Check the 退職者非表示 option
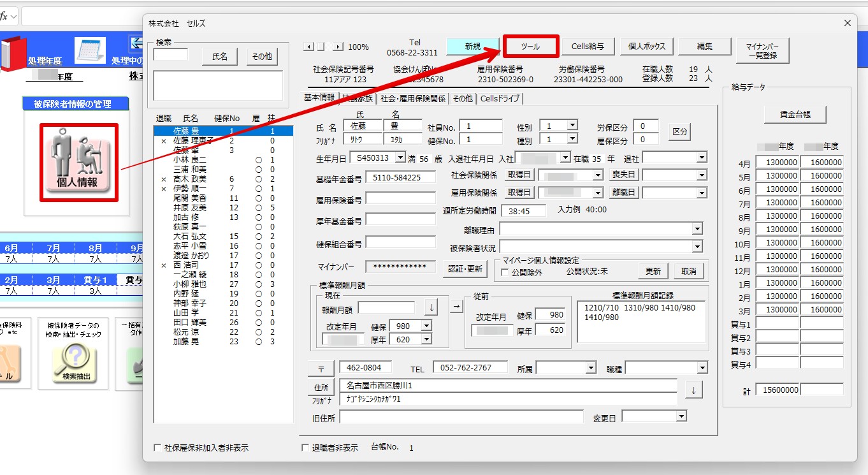Viewport: 868px width, 475px height. 305,448
